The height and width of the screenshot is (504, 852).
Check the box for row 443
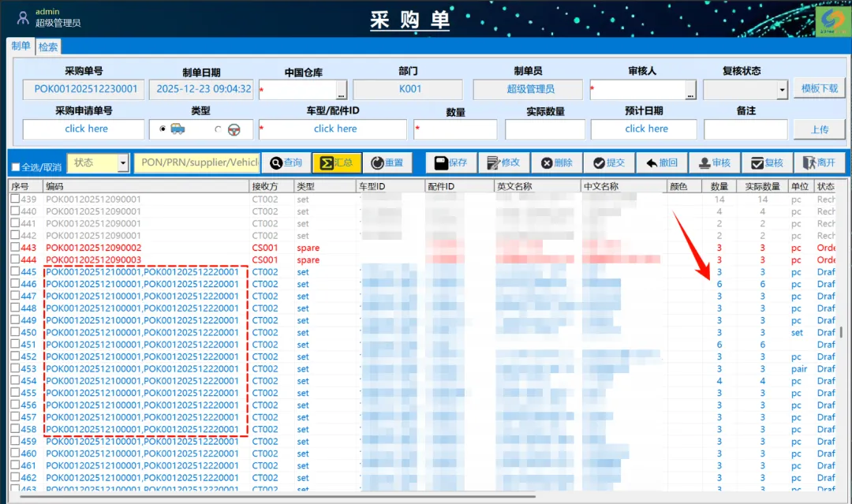click(x=15, y=247)
